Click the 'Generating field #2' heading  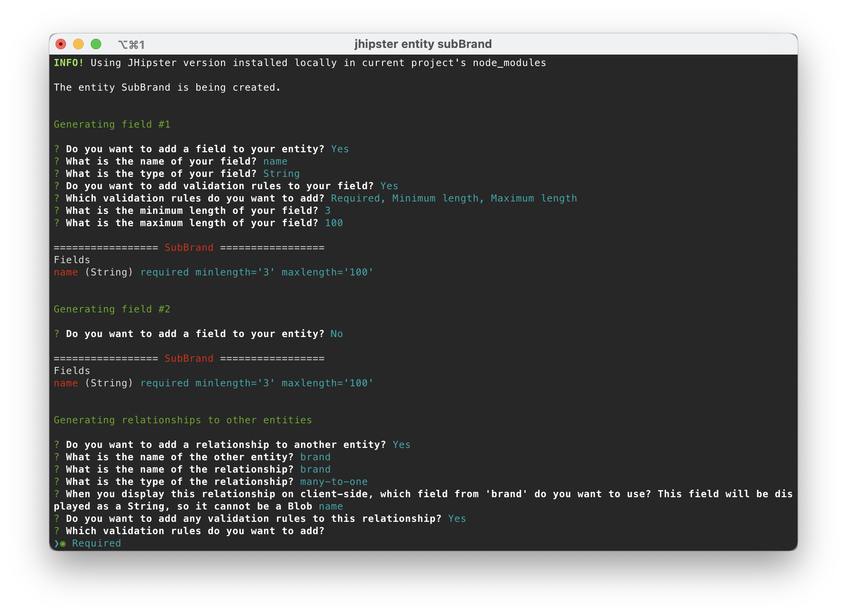pos(112,309)
